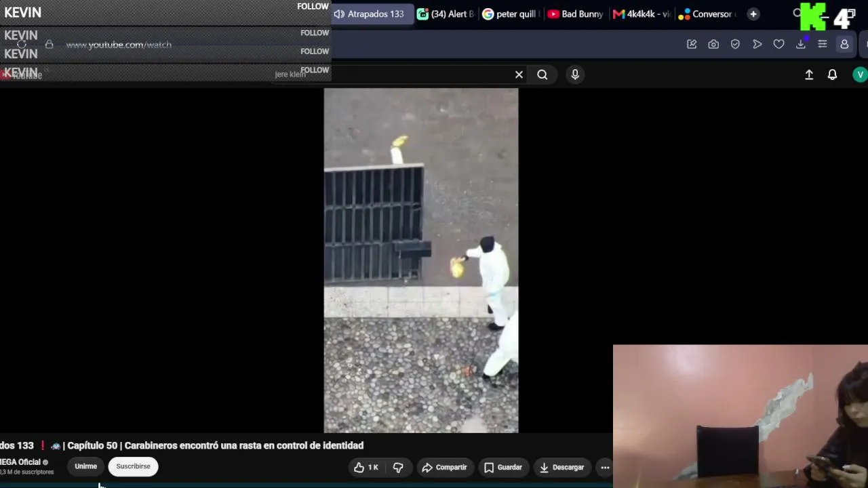Like the video with thumbs up
Image resolution: width=868 pixels, height=488 pixels.
point(366,467)
